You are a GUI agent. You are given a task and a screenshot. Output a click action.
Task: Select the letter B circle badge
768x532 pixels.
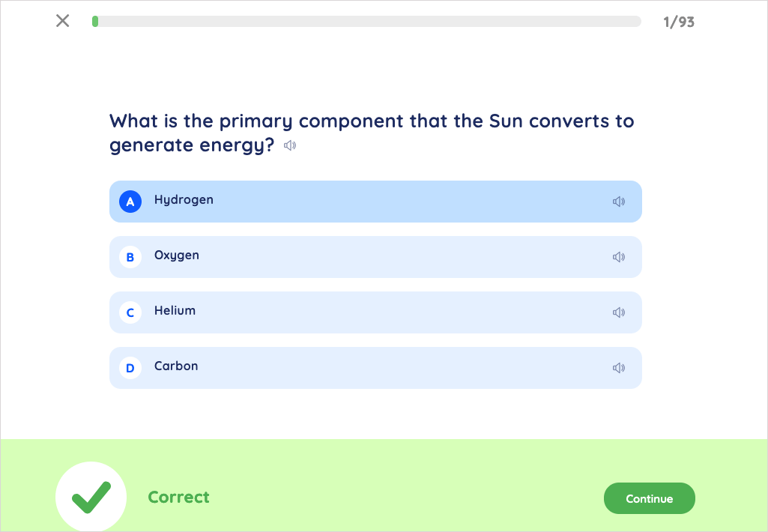click(130, 257)
